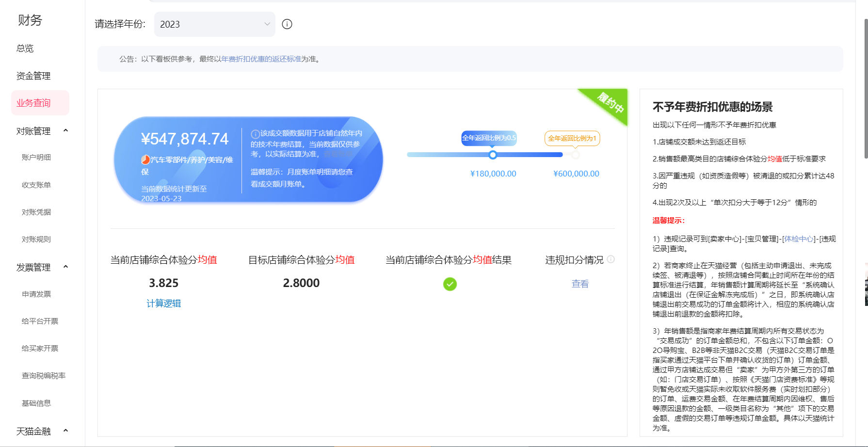
Task: Click the 2.8000 target score value
Action: click(x=301, y=283)
